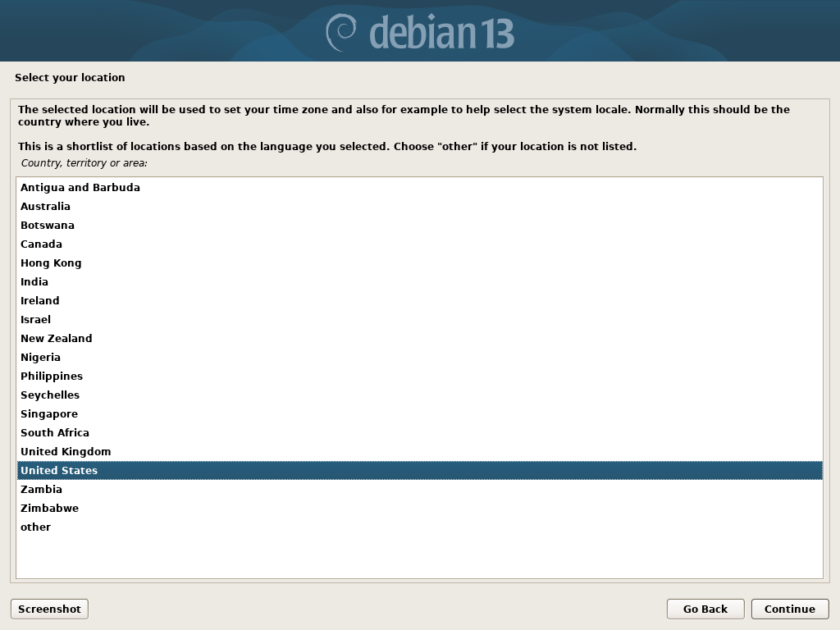Viewport: 840px width, 630px height.
Task: Select Singapore entry
Action: (x=419, y=413)
